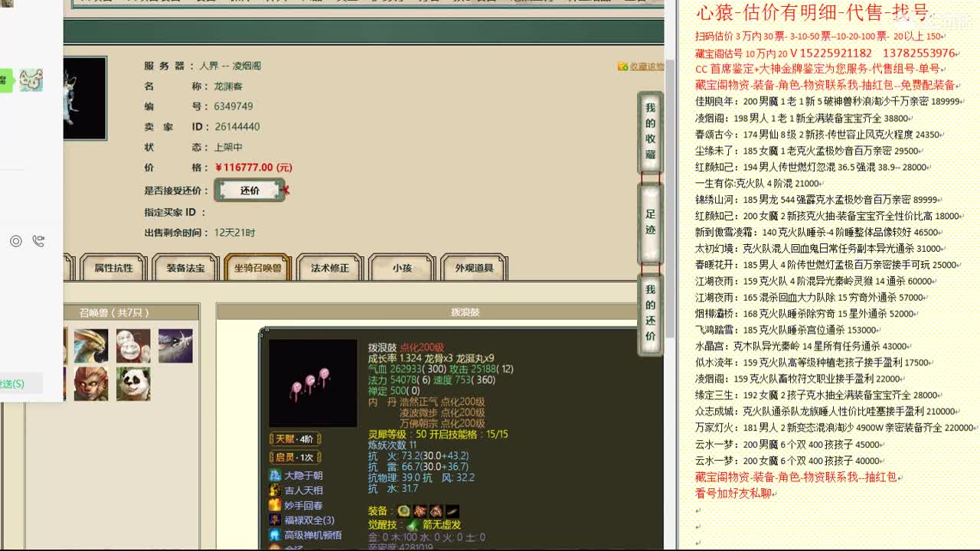Viewport: 980px width, 551px height.
Task: Click the 高级禅机顿悟 skill icon
Action: 275,535
